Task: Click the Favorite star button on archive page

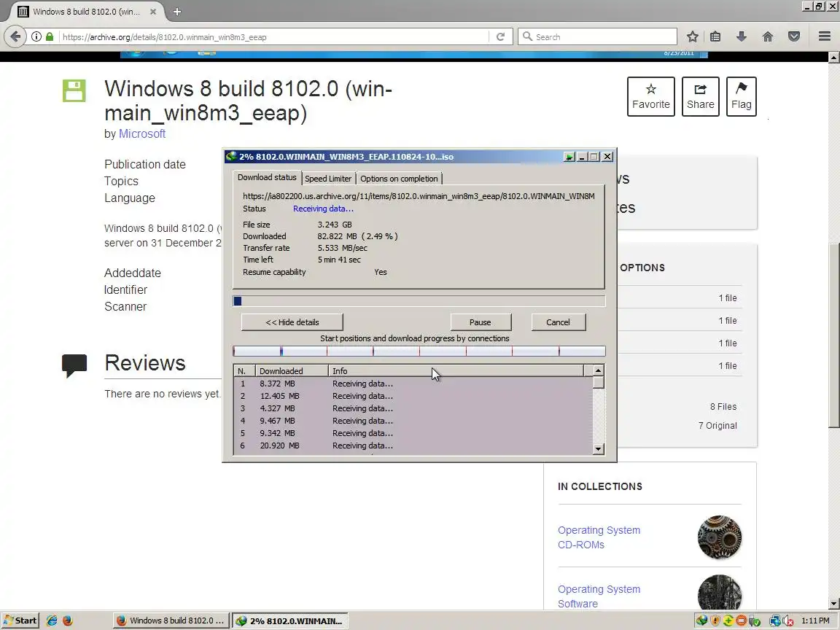Action: [651, 96]
